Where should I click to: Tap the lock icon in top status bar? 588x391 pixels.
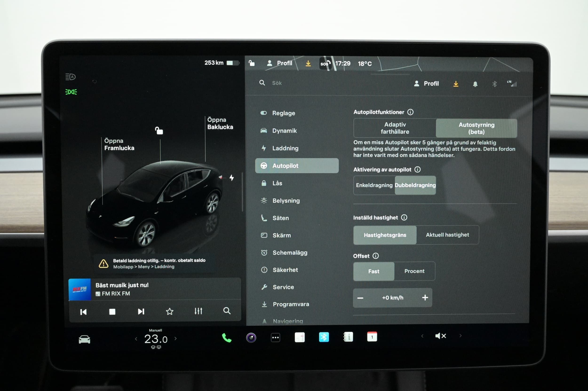click(x=252, y=63)
